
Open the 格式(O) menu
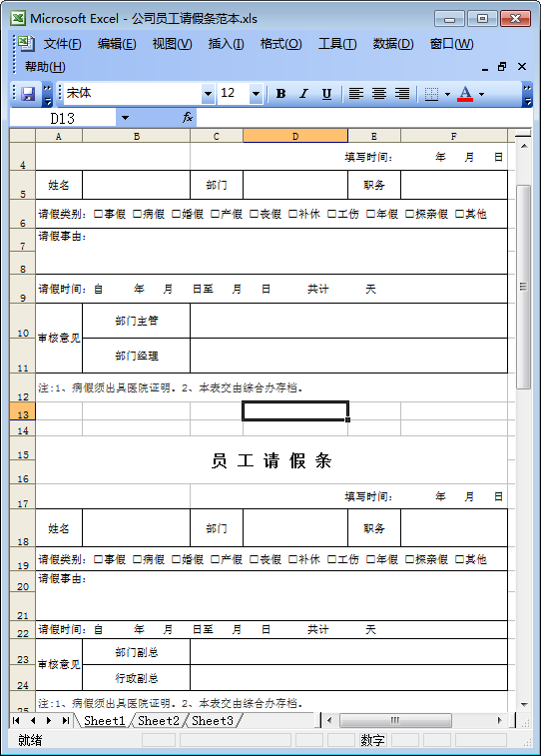(280, 44)
